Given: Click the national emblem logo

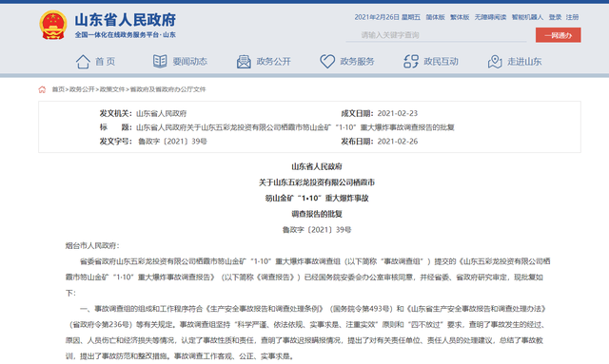Looking at the screenshot, I should (x=53, y=26).
